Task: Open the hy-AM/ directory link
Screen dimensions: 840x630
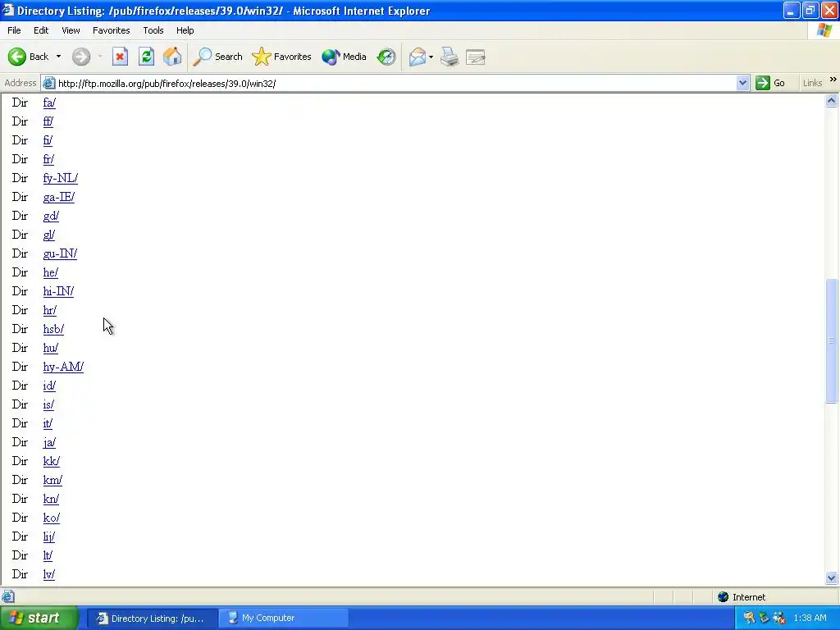Action: (63, 367)
